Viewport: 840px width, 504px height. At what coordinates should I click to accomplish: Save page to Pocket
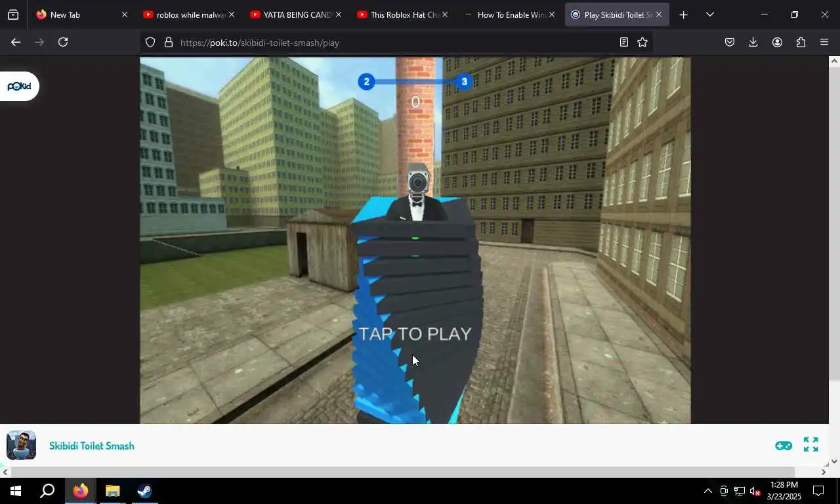(x=729, y=42)
